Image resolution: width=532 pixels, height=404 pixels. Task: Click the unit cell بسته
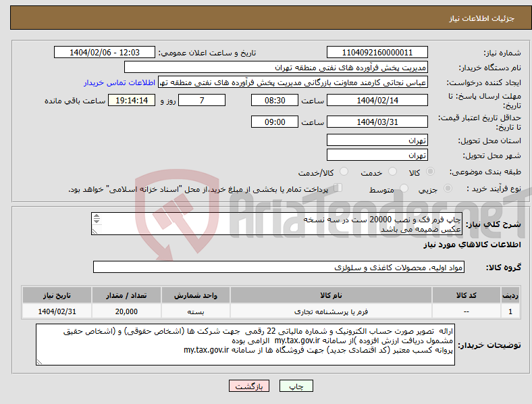196,311
